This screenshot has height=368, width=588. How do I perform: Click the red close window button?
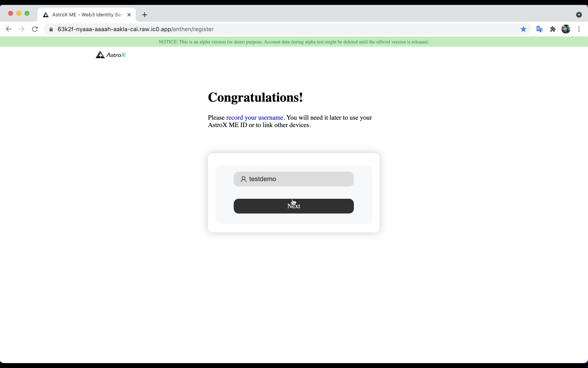coord(10,13)
